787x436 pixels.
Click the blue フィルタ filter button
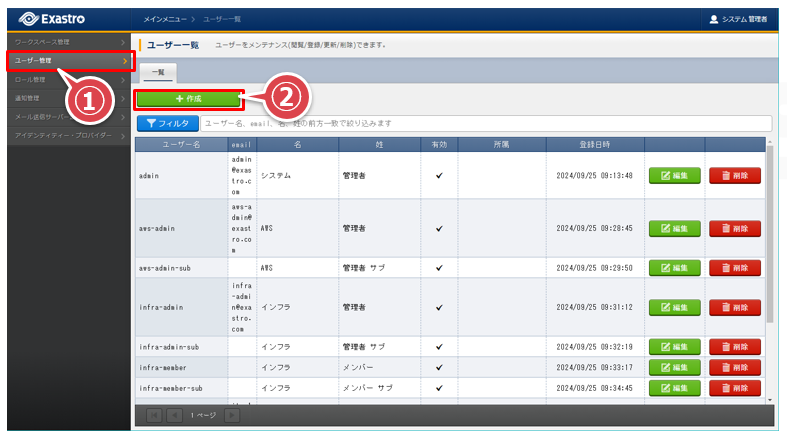click(x=167, y=123)
